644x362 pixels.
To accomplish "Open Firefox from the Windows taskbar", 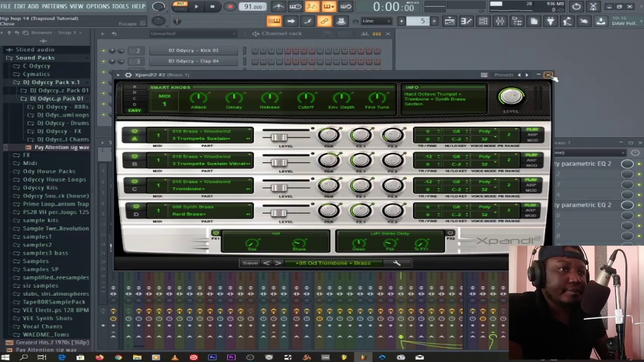I will (x=99, y=357).
